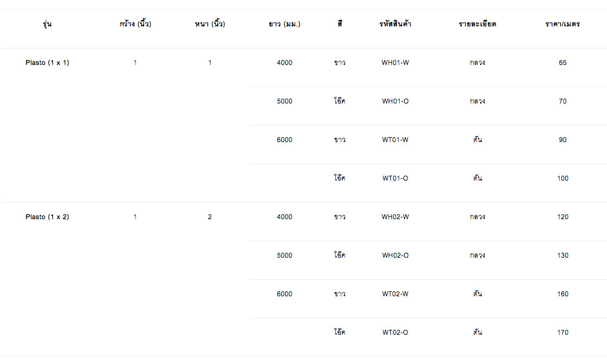Click the price 130 cell
This screenshot has height=364, width=607.
coord(562,256)
